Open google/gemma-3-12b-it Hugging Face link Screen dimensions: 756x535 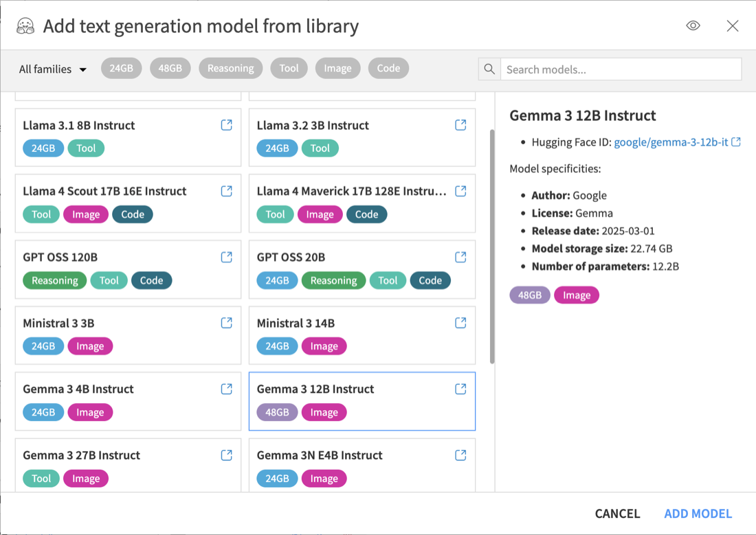(671, 142)
